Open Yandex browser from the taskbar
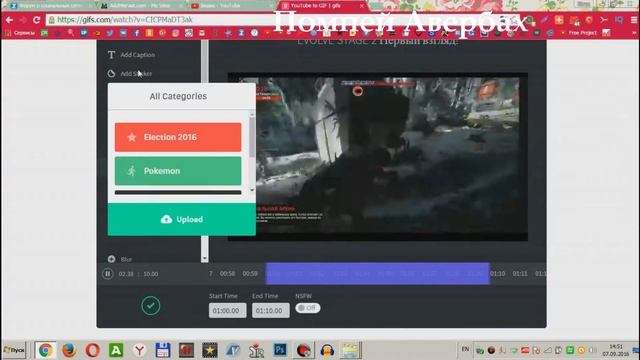Viewport: 640px width, 360px height. point(140,350)
